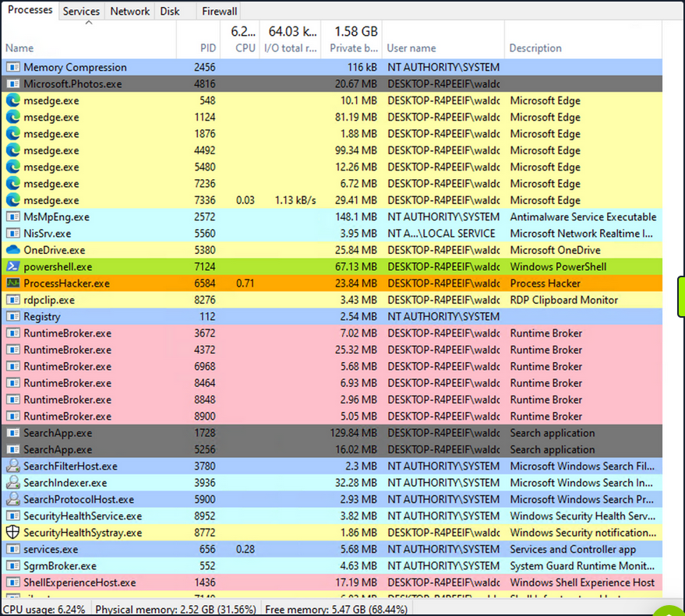
Task: Switch to the Services tab
Action: (81, 11)
